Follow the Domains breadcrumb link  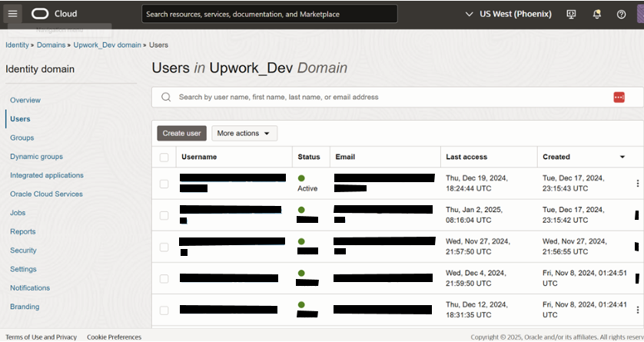(x=51, y=45)
